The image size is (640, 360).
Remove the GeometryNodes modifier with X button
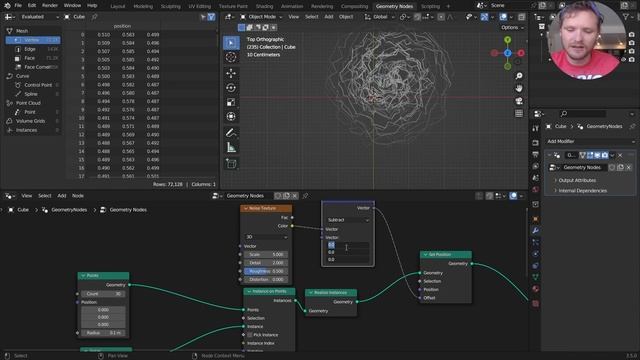tap(620, 155)
